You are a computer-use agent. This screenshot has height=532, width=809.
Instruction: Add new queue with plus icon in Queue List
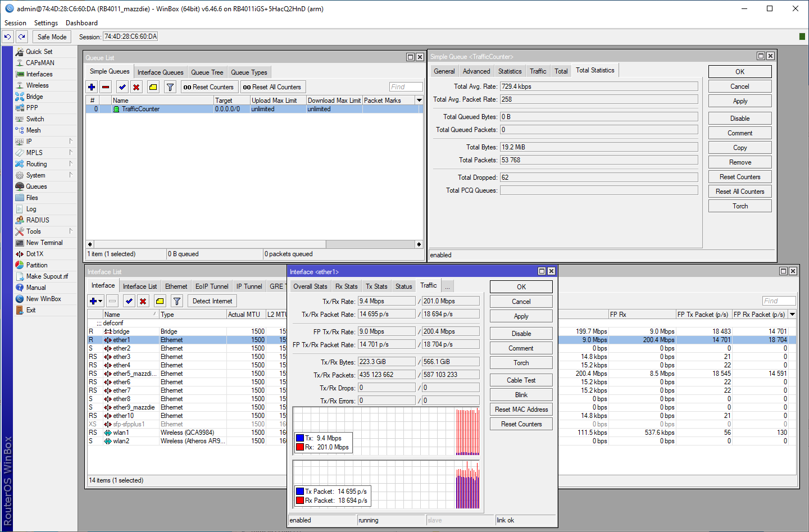[92, 87]
